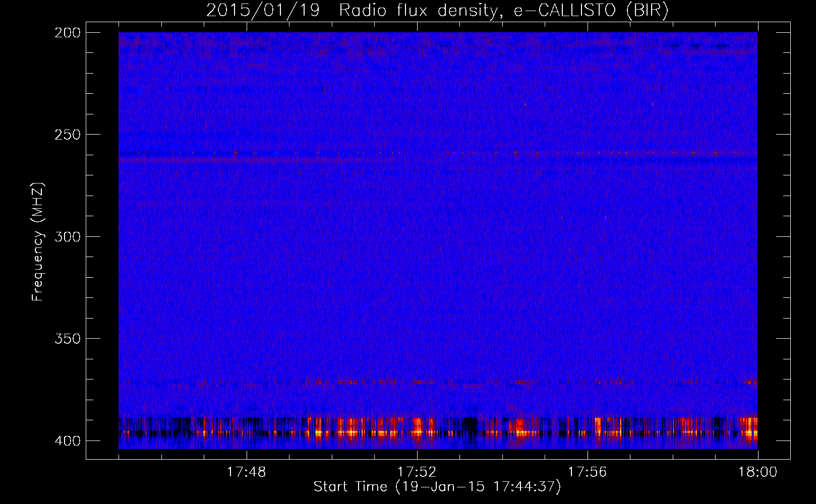This screenshot has width=816, height=504.
Task: Click the 200 frequency axis label
Action: pyautogui.click(x=67, y=33)
